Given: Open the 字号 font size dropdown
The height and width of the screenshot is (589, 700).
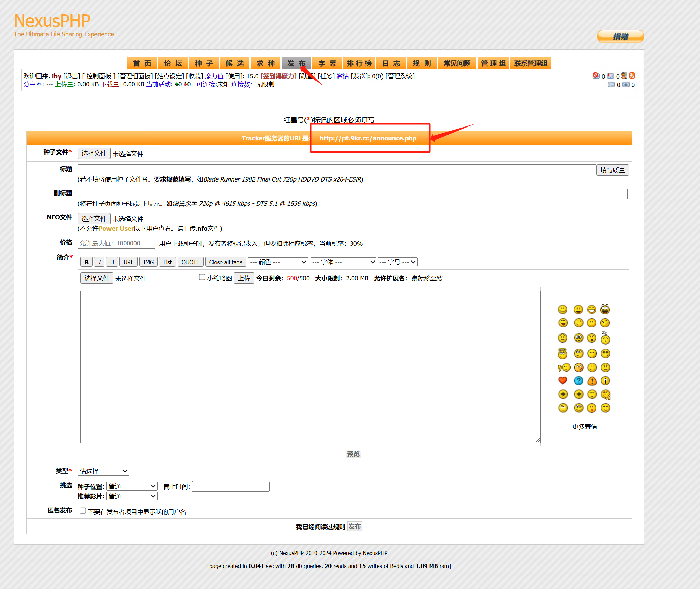Looking at the screenshot, I should (x=398, y=262).
